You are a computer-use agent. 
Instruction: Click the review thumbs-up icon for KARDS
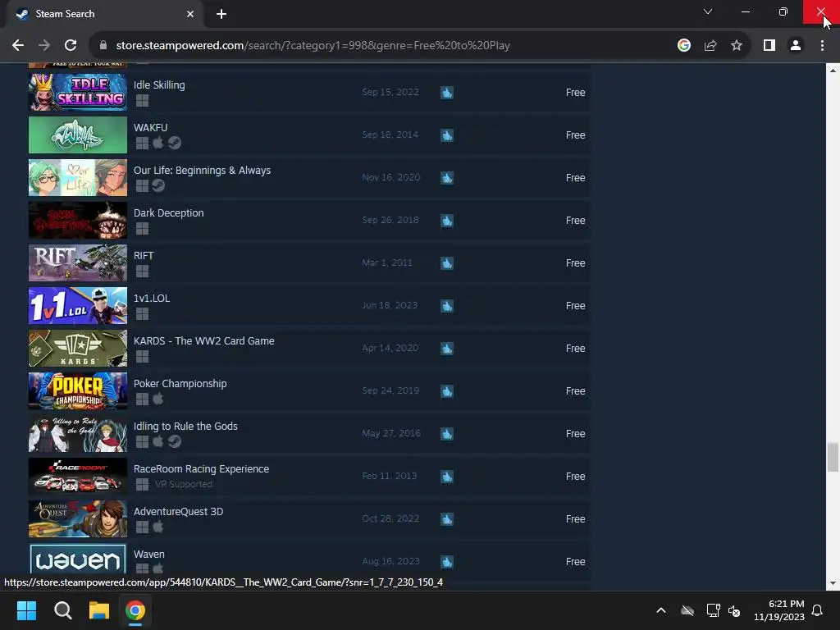(x=447, y=349)
